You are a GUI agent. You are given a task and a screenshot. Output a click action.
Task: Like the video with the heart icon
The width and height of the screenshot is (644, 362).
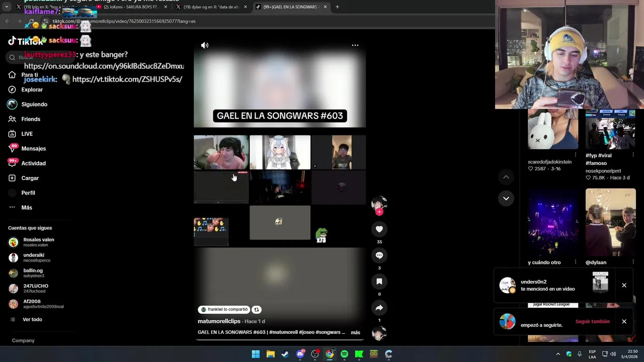pyautogui.click(x=379, y=229)
